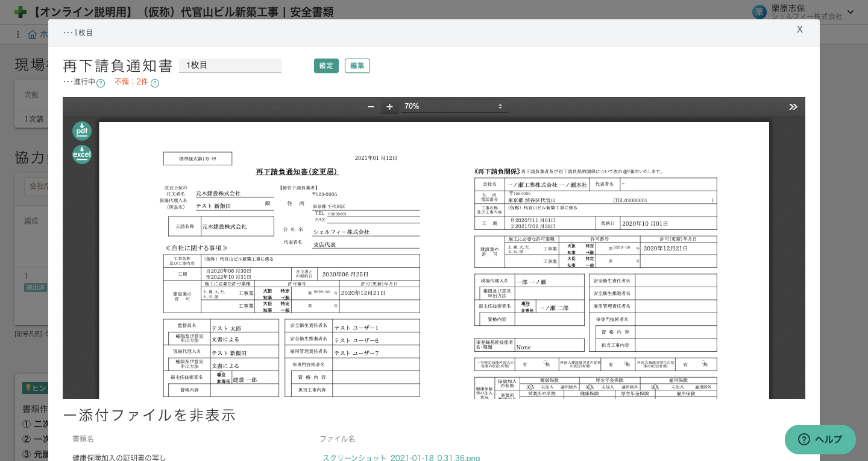Download the document as Excel
The width and height of the screenshot is (868, 461).
tap(81, 154)
